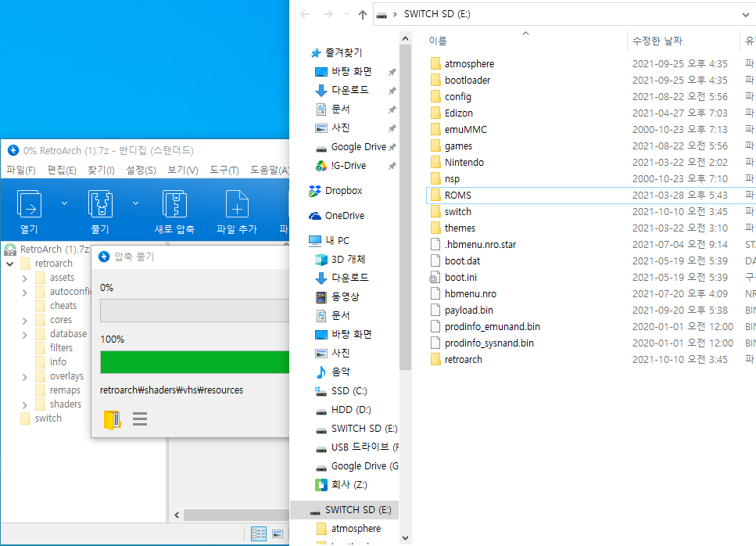Image resolution: width=756 pixels, height=546 pixels.
Task: Click the Open (열기) icon in Bandizip toolbar
Action: [29, 204]
